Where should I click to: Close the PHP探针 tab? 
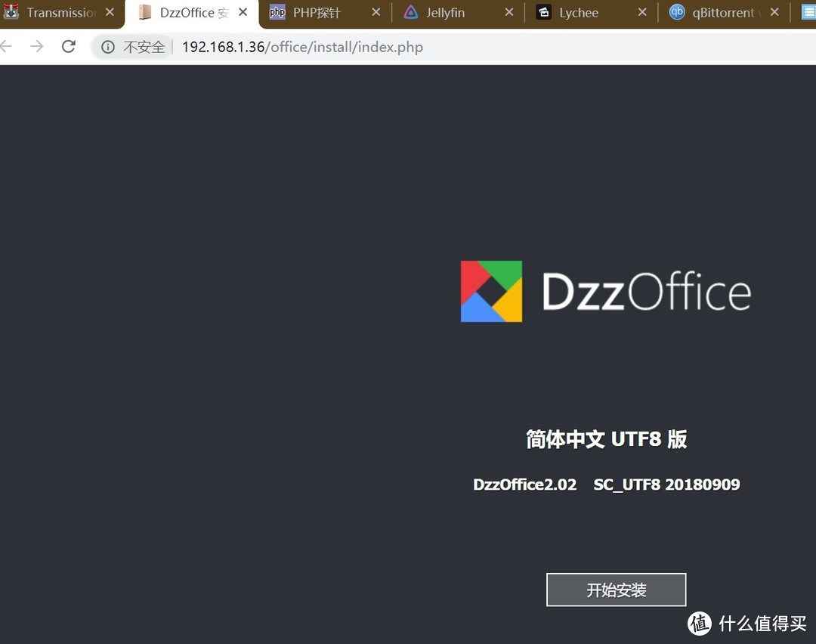[x=376, y=12]
